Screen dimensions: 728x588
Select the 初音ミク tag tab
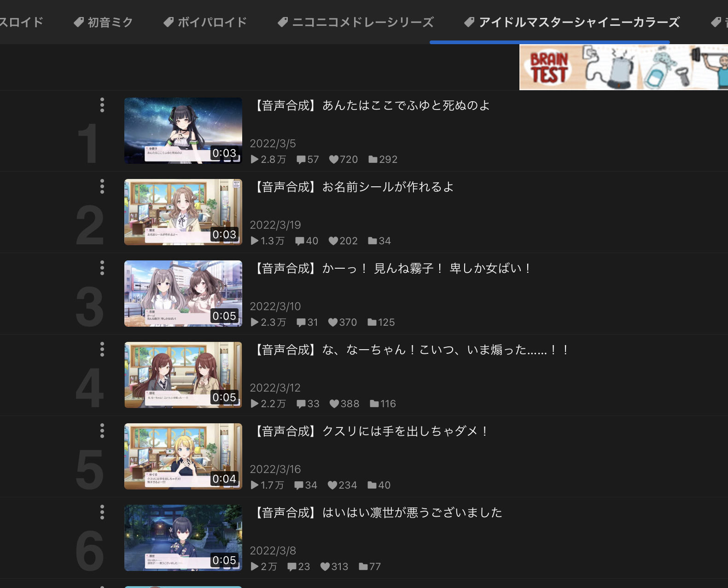point(104,22)
